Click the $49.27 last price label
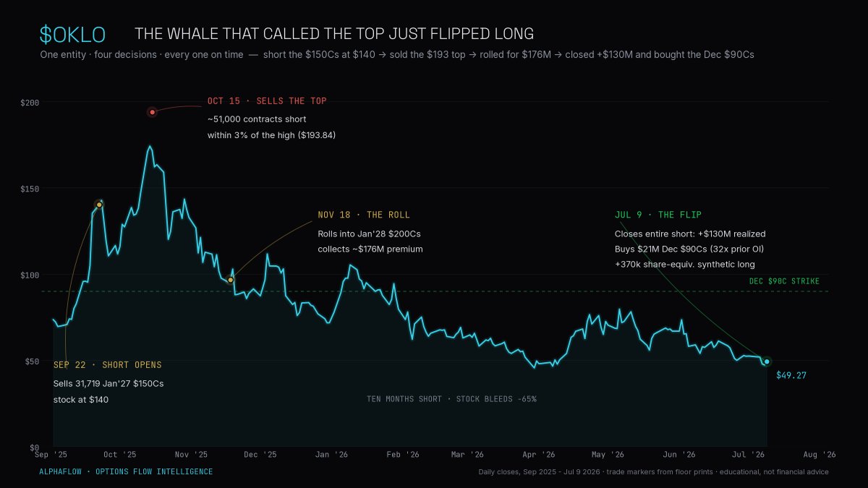Viewport: 868px width, 488px height. click(x=791, y=376)
